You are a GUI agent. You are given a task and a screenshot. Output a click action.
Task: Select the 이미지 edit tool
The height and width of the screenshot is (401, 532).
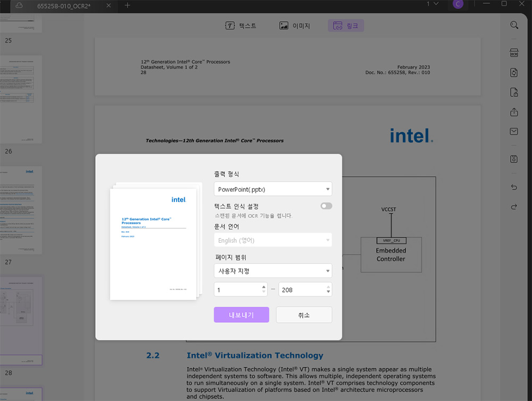tap(295, 26)
